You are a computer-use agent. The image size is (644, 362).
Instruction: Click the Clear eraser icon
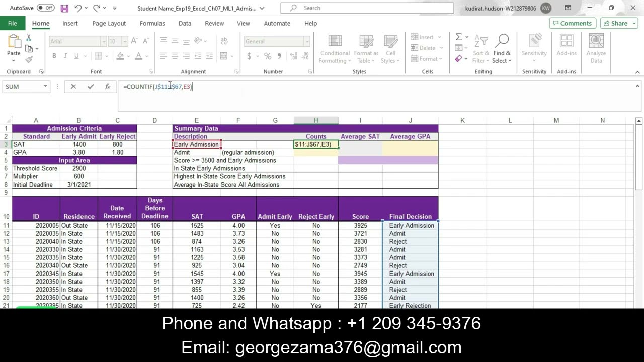(x=458, y=59)
